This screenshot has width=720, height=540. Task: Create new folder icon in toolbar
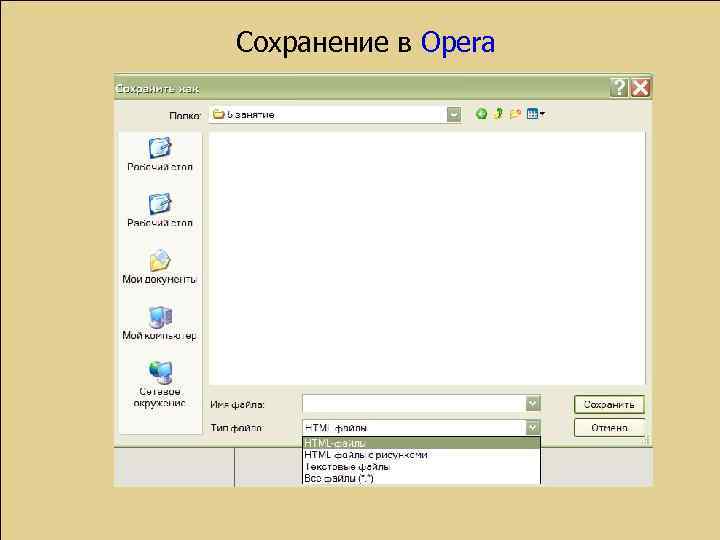[x=515, y=114]
